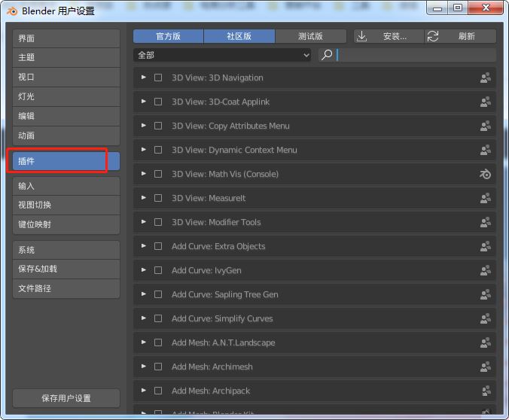Click community icon on Sapling Tree Gen row
This screenshot has height=420, width=509.
pos(486,294)
